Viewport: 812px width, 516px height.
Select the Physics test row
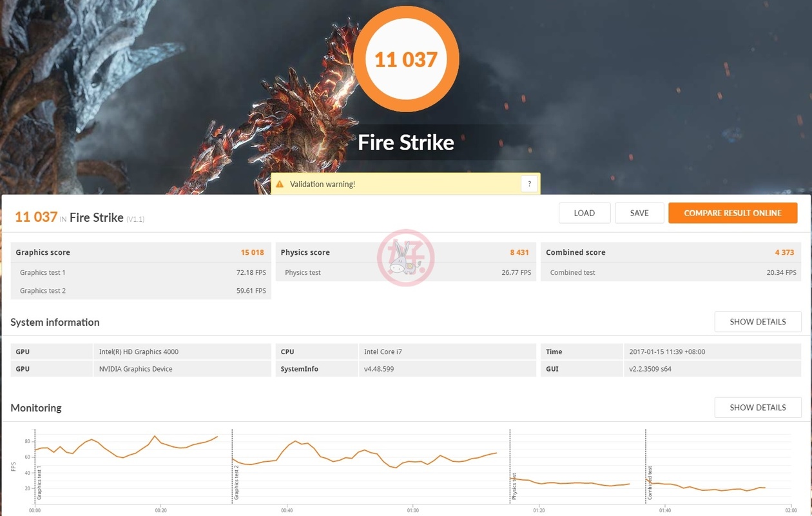406,272
